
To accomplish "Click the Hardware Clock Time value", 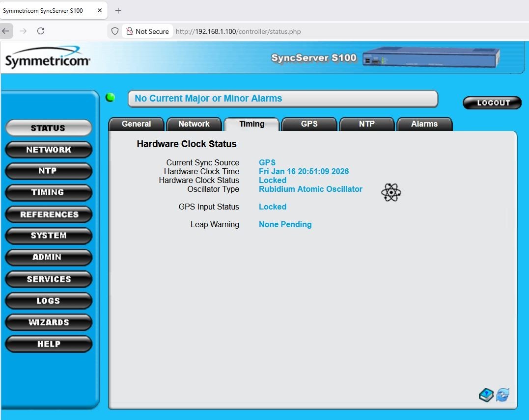I will (x=304, y=171).
